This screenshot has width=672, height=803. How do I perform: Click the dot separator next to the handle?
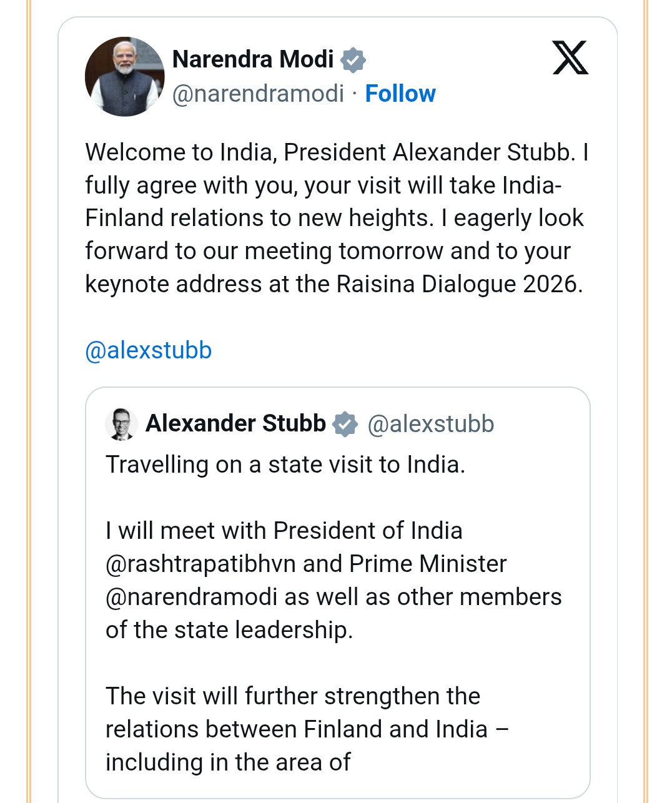355,94
